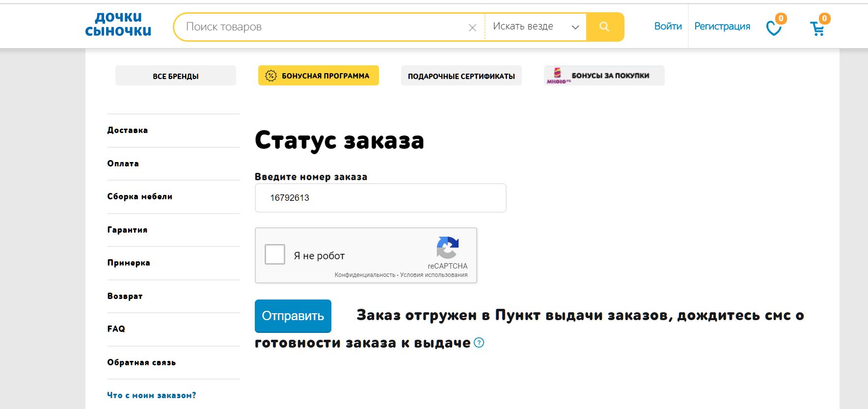Open the Условия использования reCAPTCHA link
Image resolution: width=868 pixels, height=409 pixels.
click(434, 275)
